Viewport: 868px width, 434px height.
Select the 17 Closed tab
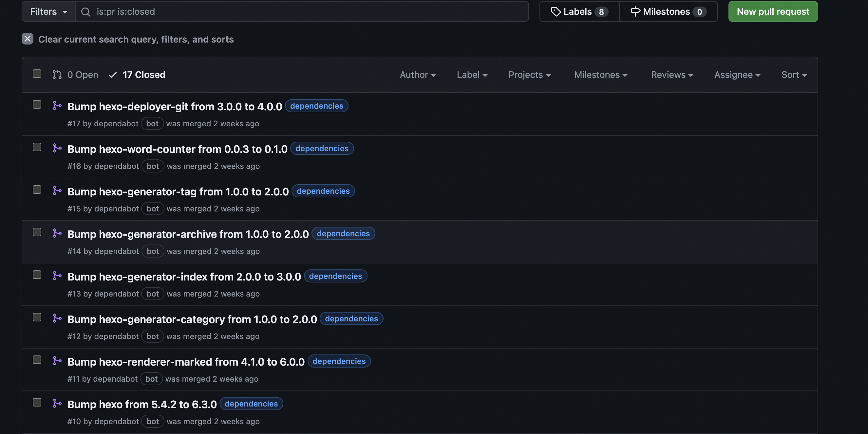[137, 75]
